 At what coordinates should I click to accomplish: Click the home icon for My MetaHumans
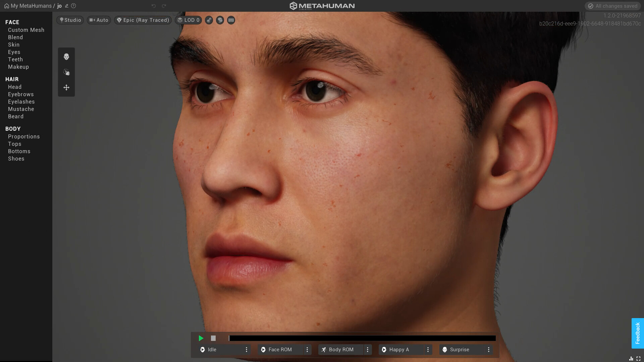6,6
